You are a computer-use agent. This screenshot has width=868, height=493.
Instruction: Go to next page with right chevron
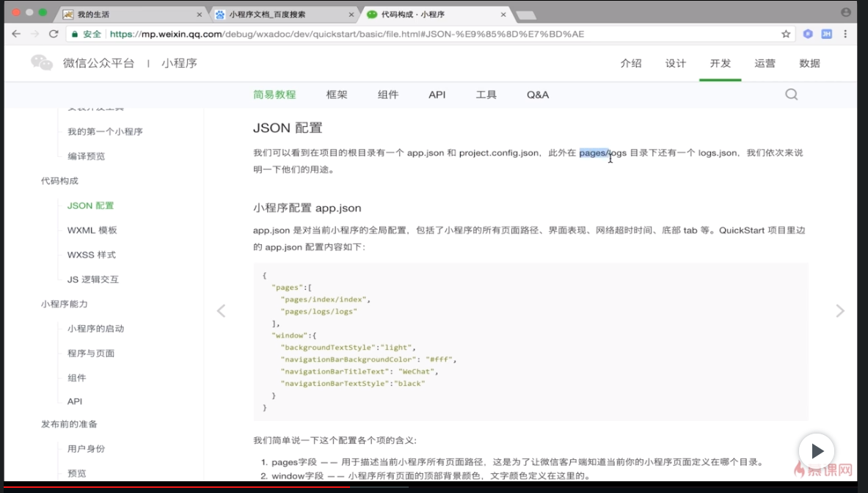coord(840,311)
